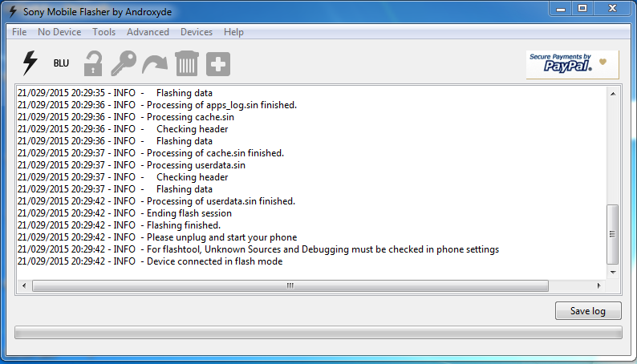Click the open padlock icon
Image resolution: width=637 pixels, height=364 pixels.
94,63
